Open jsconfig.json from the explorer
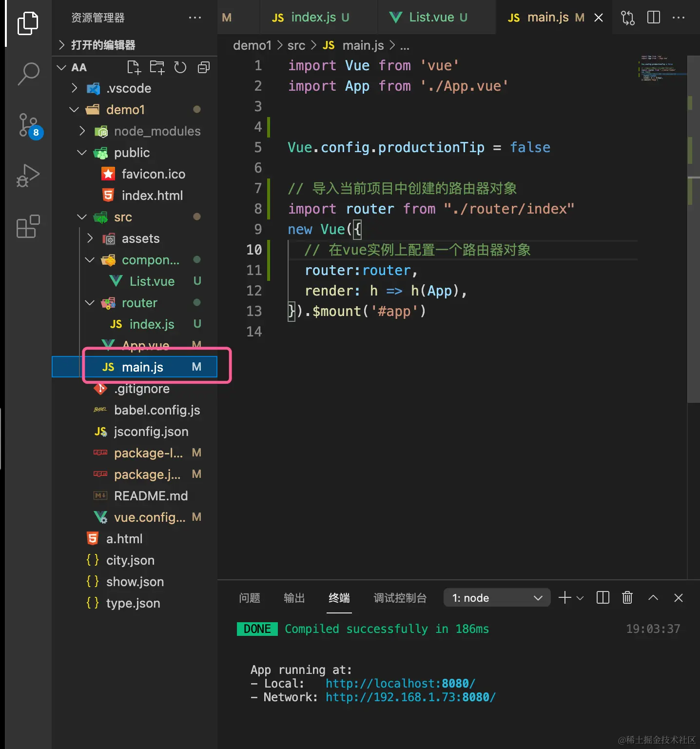 click(135, 432)
